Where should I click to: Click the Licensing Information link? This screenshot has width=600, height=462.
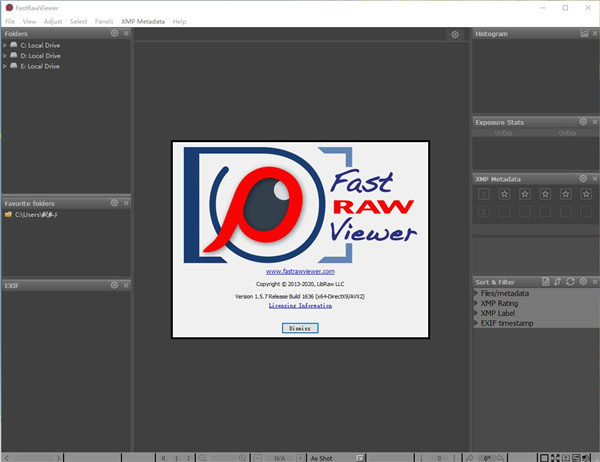click(x=300, y=306)
